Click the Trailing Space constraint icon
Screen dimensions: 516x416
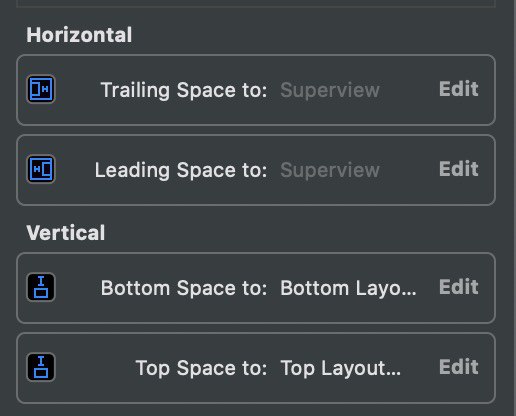(x=41, y=89)
